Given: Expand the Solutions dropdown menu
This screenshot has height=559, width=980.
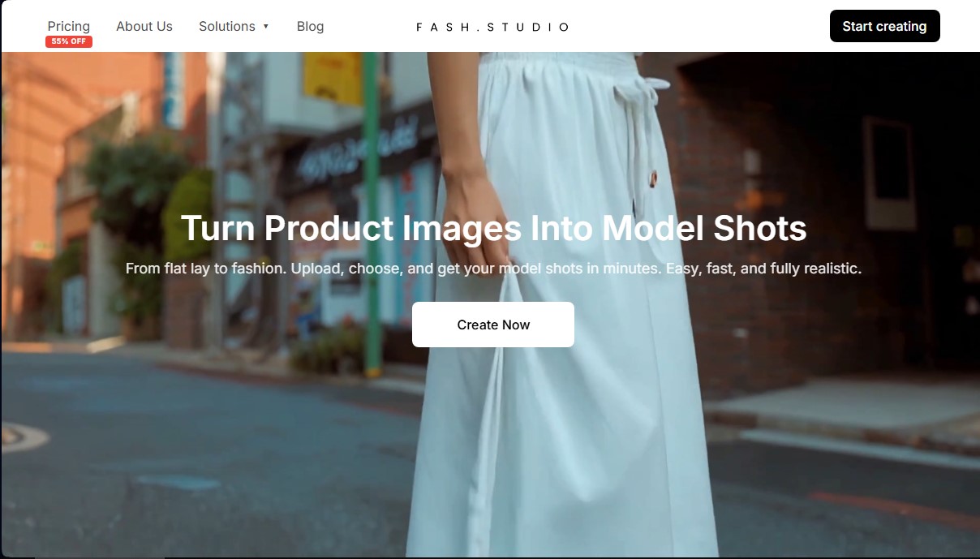Looking at the screenshot, I should [x=234, y=26].
